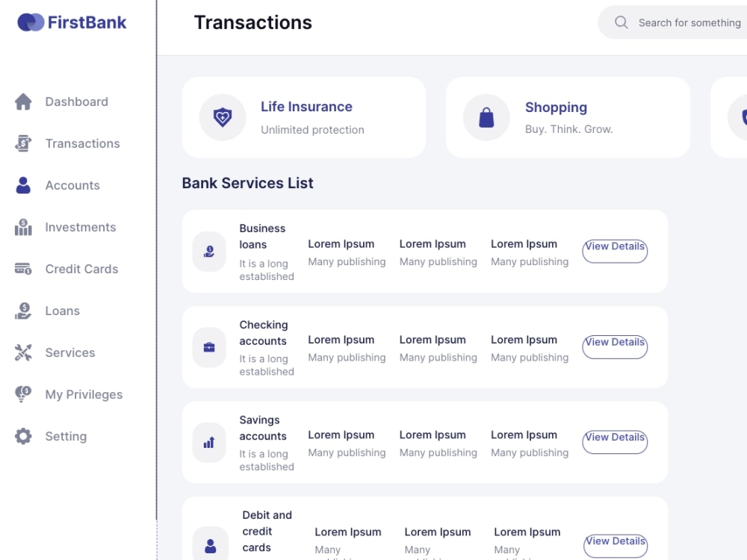Click 'Buy. Think. Grow.' subtitle
The height and width of the screenshot is (560, 747).
(568, 129)
